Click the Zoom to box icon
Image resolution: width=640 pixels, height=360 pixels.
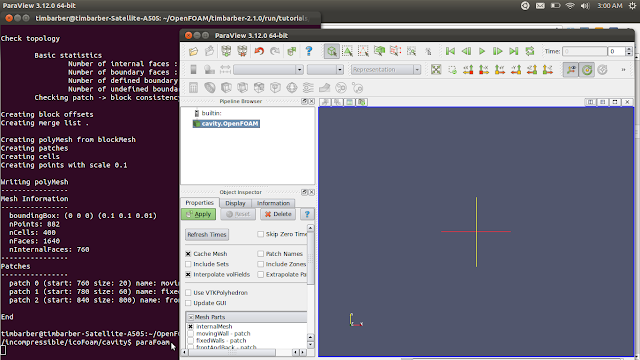click(x=452, y=69)
